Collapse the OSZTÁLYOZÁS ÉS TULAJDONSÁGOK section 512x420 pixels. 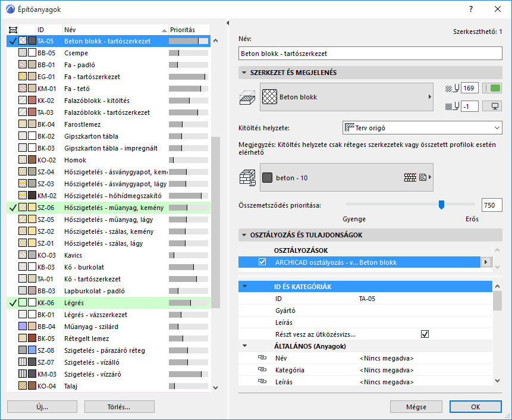[244, 235]
